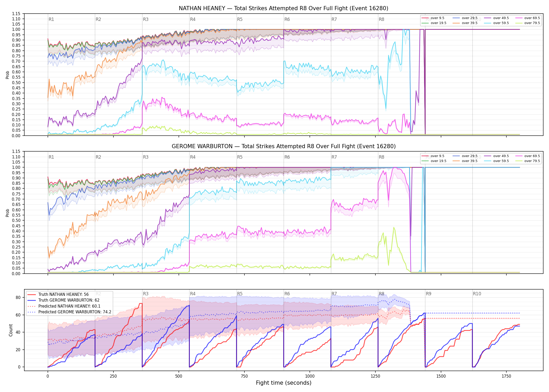Click the 250 tick label on the time axis
Viewport: 549px width, 392px height.
click(x=113, y=376)
